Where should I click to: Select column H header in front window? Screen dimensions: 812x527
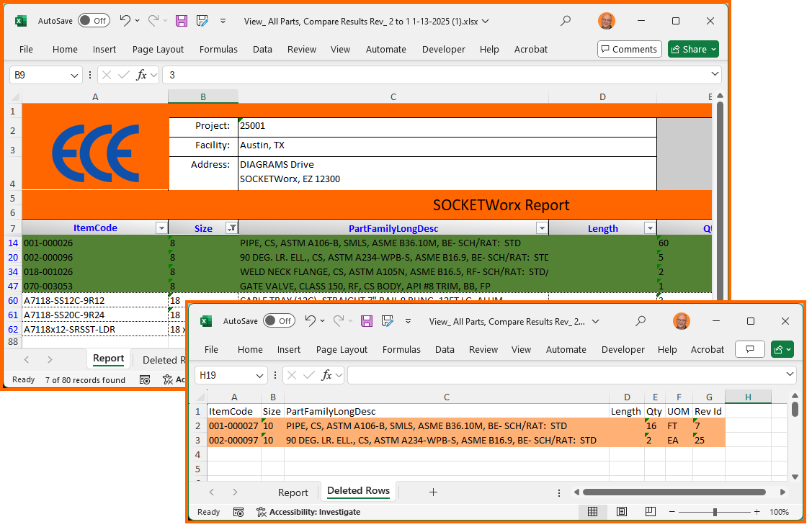click(748, 397)
